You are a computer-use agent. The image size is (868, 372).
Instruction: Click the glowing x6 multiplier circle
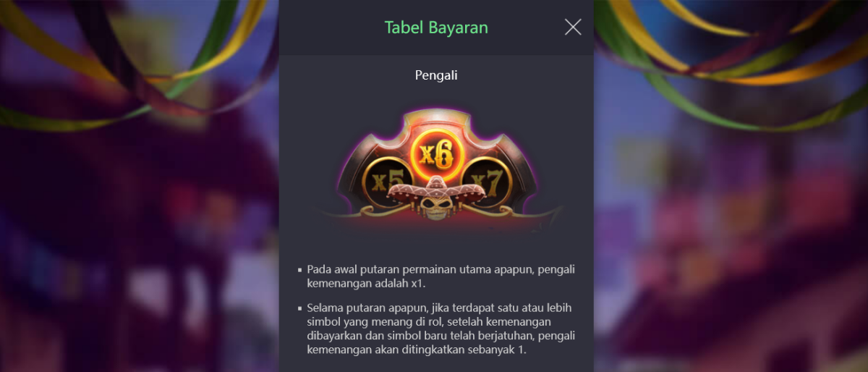click(x=436, y=153)
